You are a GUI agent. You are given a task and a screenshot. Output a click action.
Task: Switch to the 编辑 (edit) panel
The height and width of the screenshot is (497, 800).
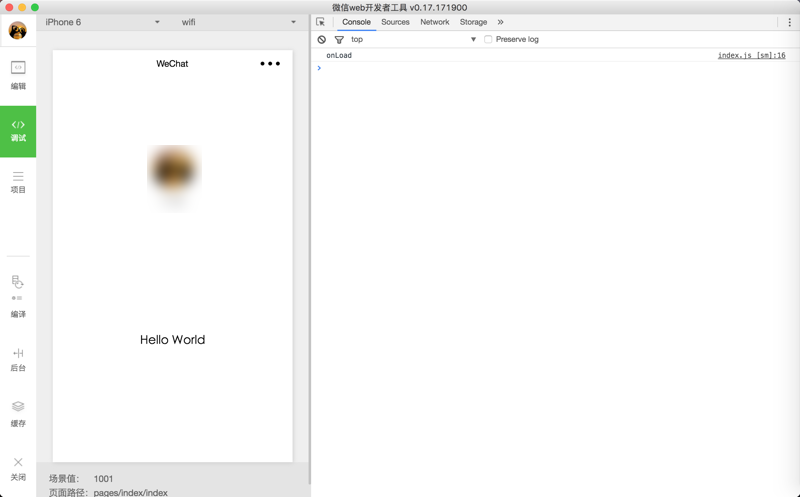[18, 75]
